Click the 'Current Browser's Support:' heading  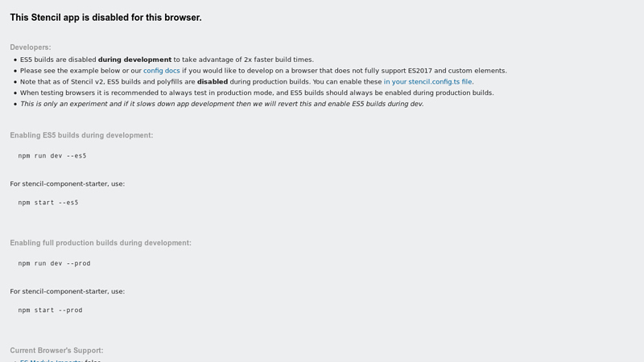[56, 350]
